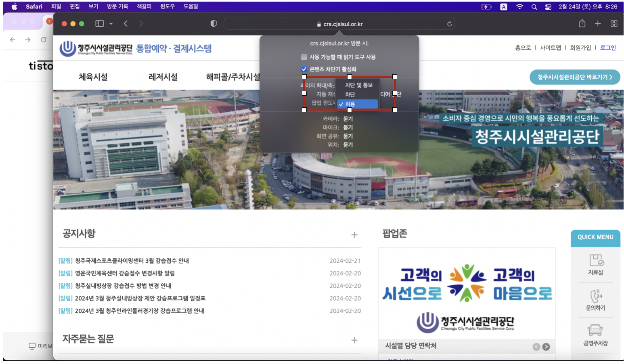Open the 위치 permission dropdown

coord(348,144)
